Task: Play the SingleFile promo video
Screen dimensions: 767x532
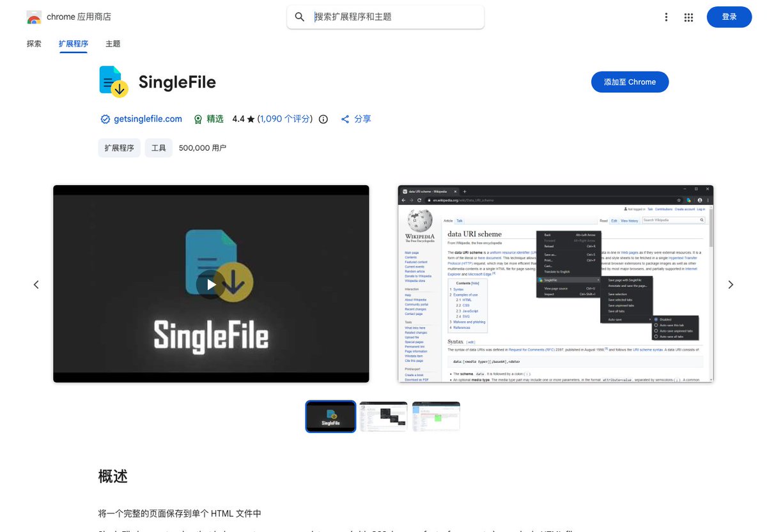Action: pyautogui.click(x=210, y=284)
